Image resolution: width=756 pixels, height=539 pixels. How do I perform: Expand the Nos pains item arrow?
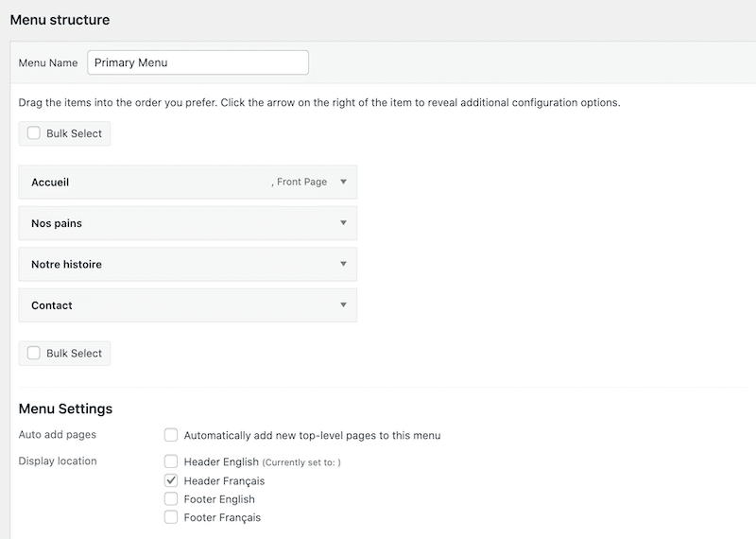[343, 223]
